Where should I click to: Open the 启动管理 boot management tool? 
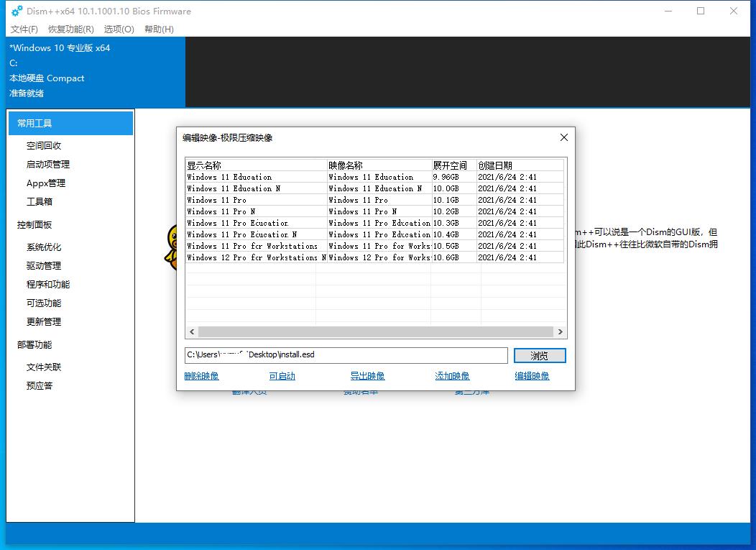47,164
